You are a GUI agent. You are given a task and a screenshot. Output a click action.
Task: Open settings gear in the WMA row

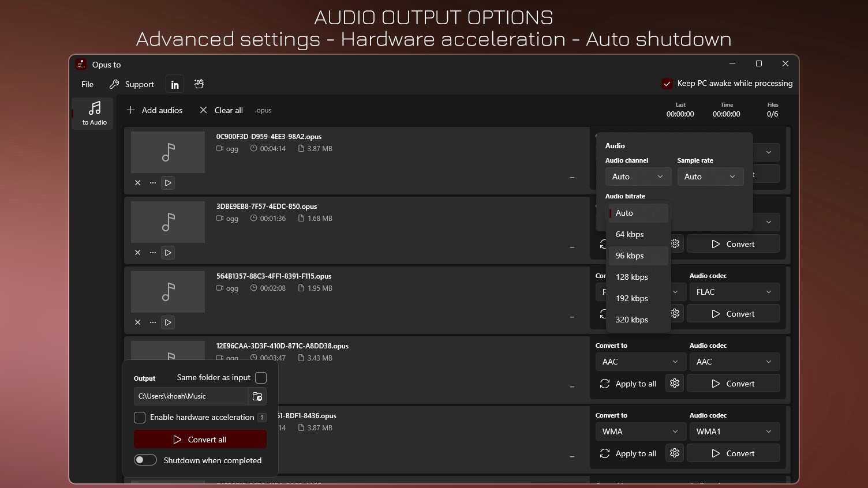click(675, 453)
